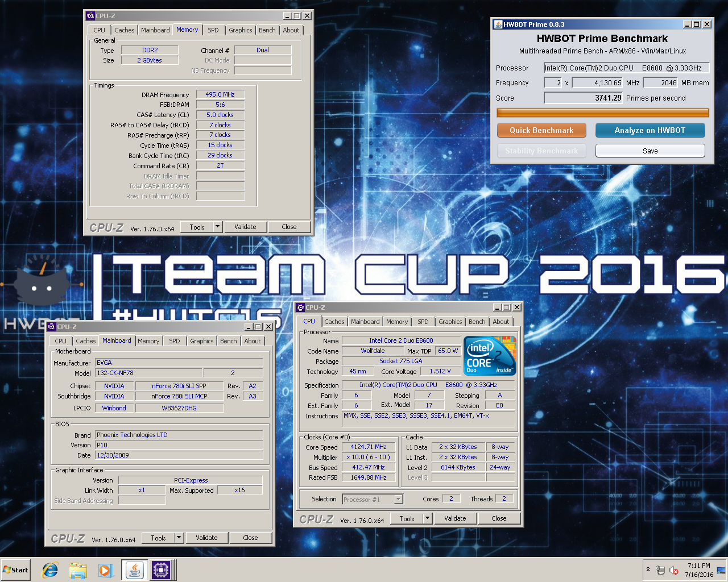Open Graphics tab in the Mainboard CPU-Z window
The height and width of the screenshot is (582, 728).
pyautogui.click(x=202, y=341)
